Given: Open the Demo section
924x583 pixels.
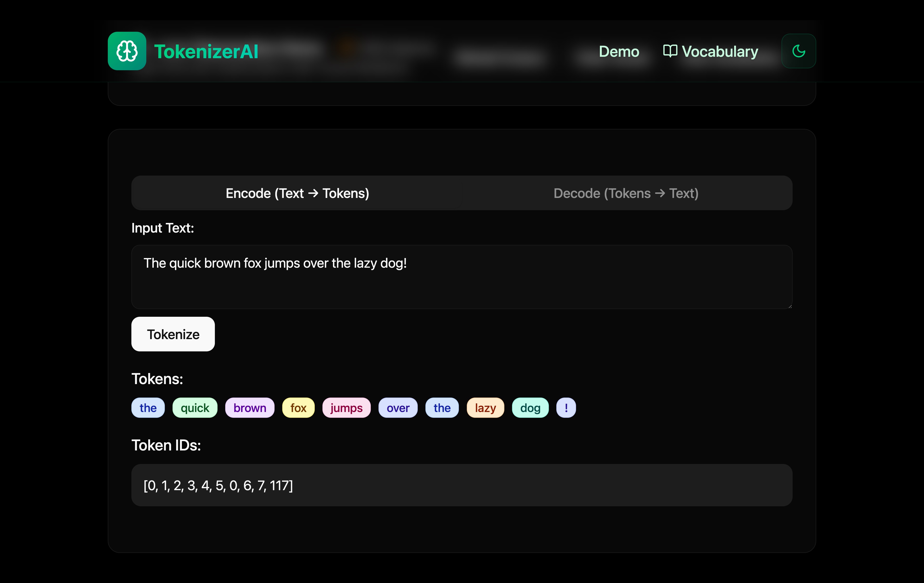Looking at the screenshot, I should [619, 51].
